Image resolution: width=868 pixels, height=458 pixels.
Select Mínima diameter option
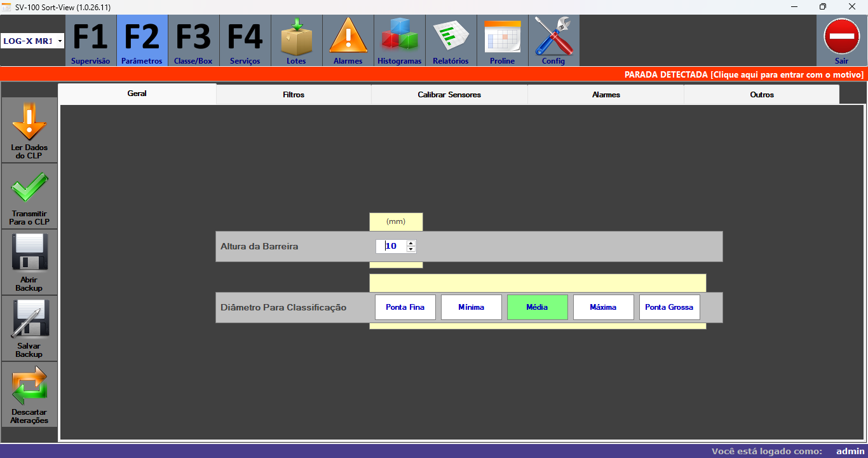(471, 307)
